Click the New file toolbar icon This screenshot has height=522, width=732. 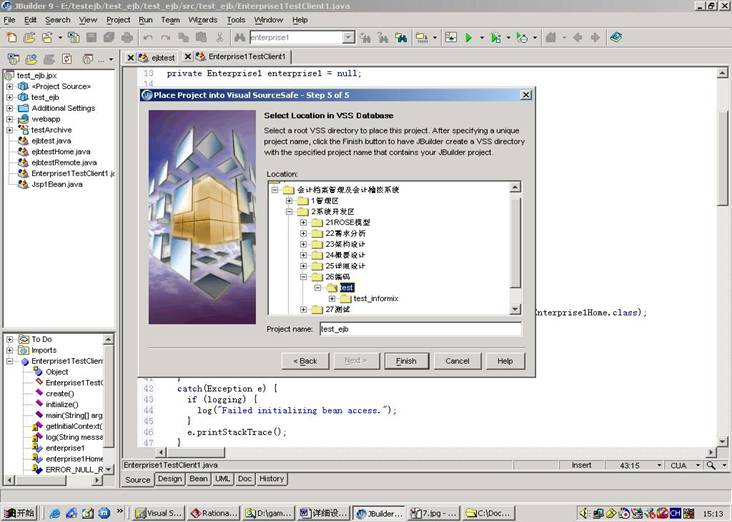click(11, 37)
